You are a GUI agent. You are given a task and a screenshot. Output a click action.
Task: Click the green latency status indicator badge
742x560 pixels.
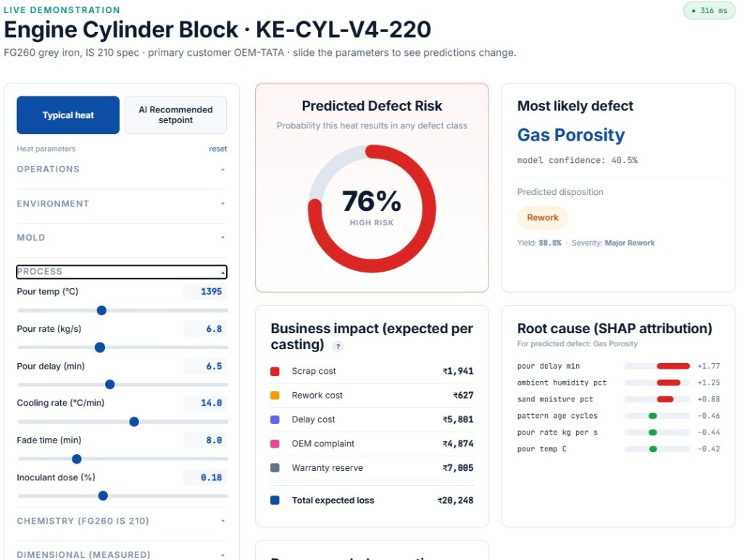pyautogui.click(x=709, y=10)
